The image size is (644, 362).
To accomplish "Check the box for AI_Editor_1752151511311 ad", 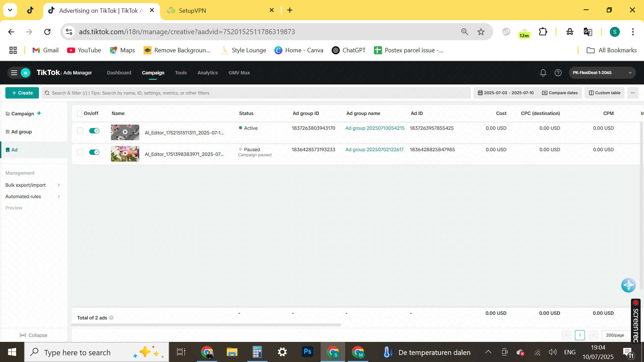I will pos(80,131).
